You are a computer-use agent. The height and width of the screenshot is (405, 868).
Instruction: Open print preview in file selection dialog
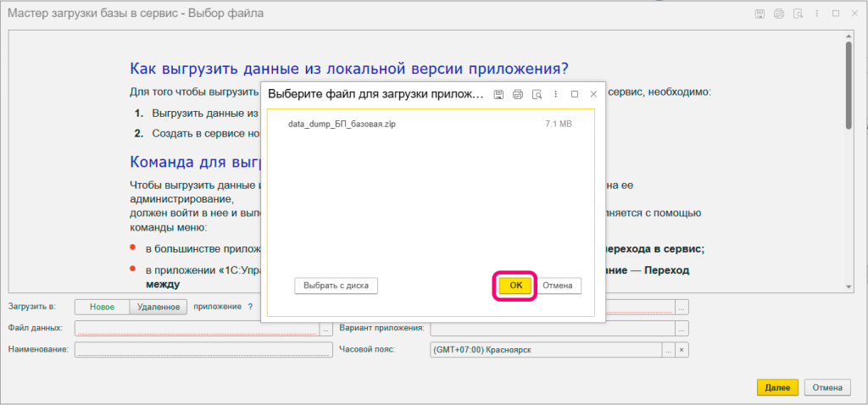[x=537, y=94]
